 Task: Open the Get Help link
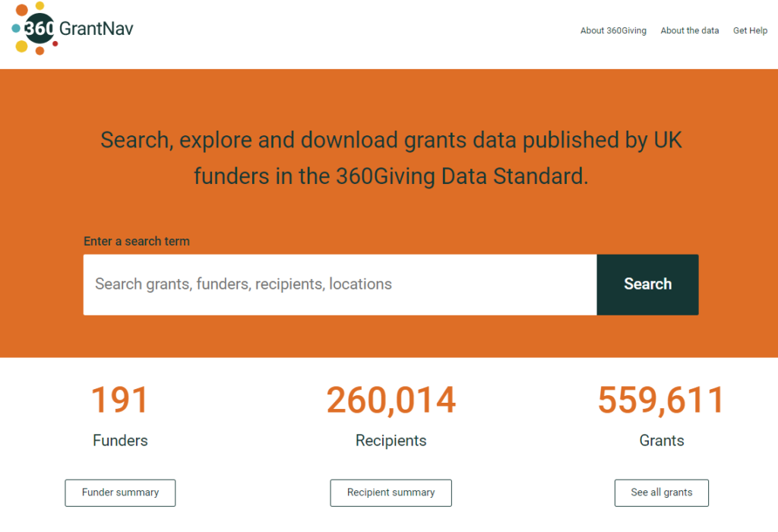pyautogui.click(x=750, y=31)
